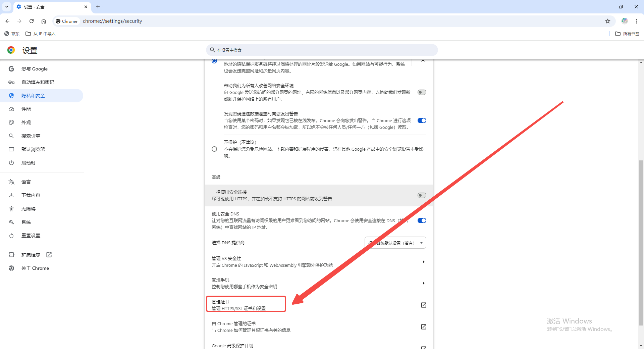Open 您与 Google settings section
The width and height of the screenshot is (644, 349).
42,69
